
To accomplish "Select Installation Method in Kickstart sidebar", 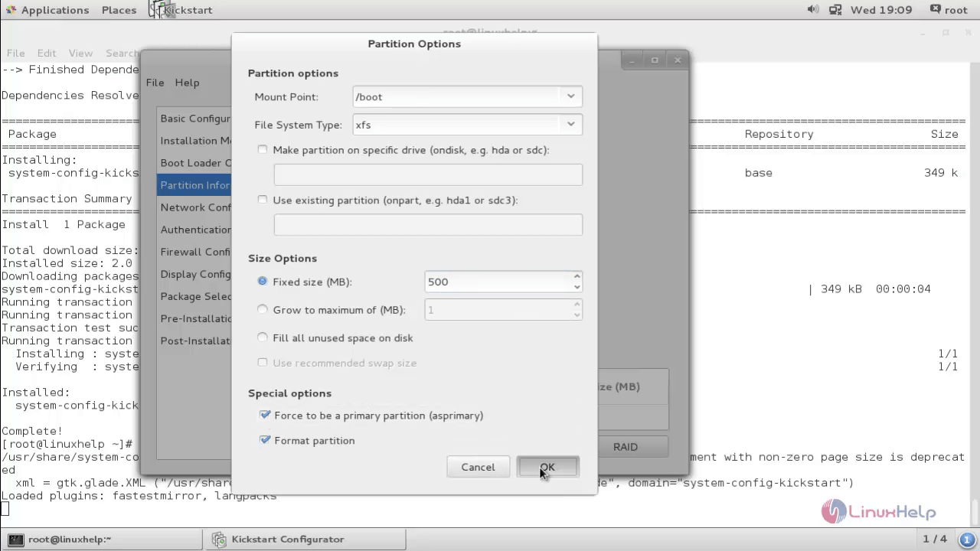I will (194, 141).
